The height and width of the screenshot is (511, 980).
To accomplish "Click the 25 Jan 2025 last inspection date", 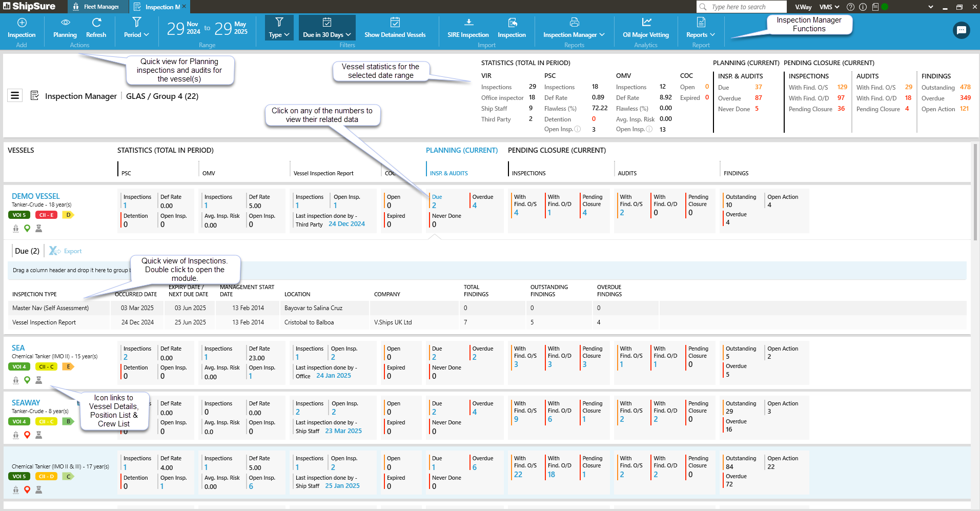I will point(342,485).
